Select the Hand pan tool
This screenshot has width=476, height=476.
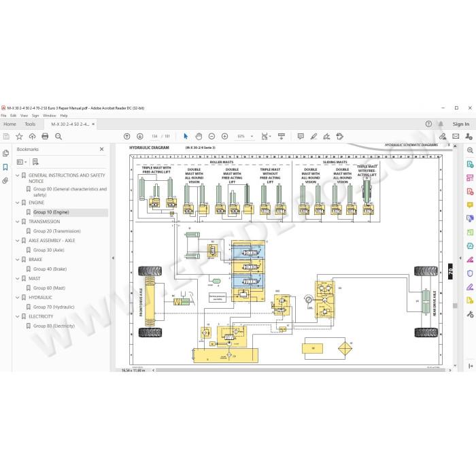(x=199, y=136)
